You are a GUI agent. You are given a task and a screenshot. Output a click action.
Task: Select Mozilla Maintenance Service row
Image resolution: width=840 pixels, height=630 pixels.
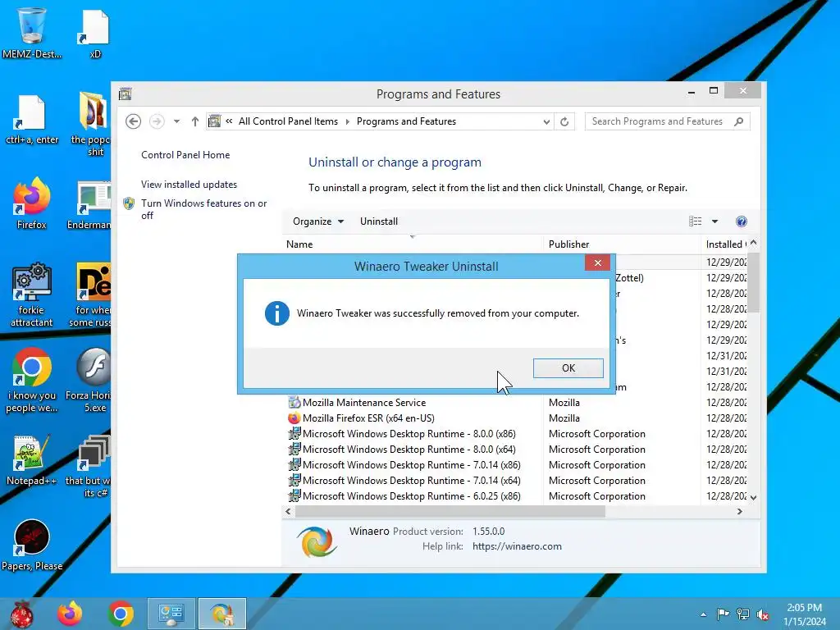click(x=514, y=403)
